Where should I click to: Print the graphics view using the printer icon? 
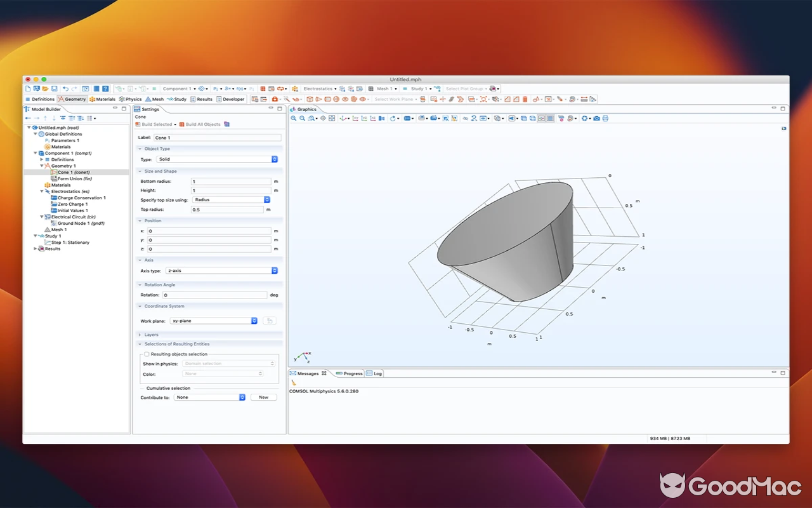point(605,119)
